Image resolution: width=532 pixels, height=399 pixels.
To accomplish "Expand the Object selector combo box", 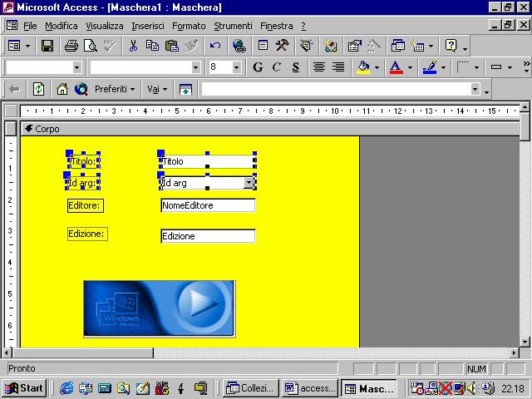I will point(77,67).
